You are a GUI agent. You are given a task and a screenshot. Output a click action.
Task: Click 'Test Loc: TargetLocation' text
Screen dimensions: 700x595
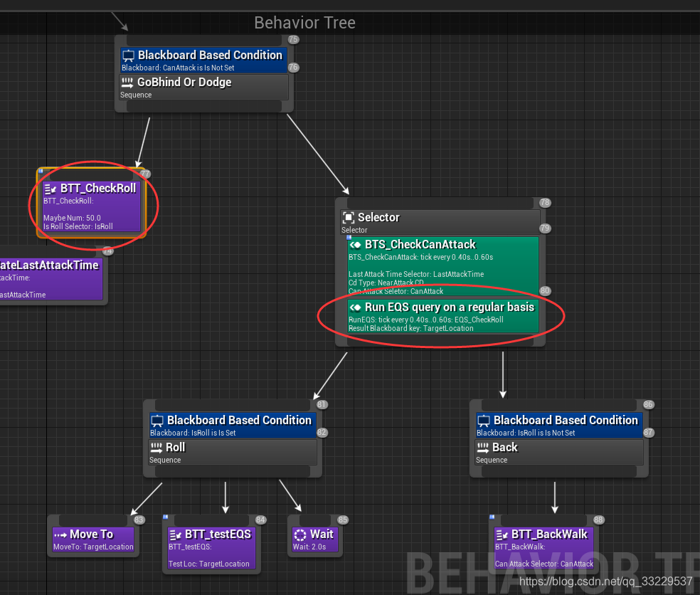(209, 564)
